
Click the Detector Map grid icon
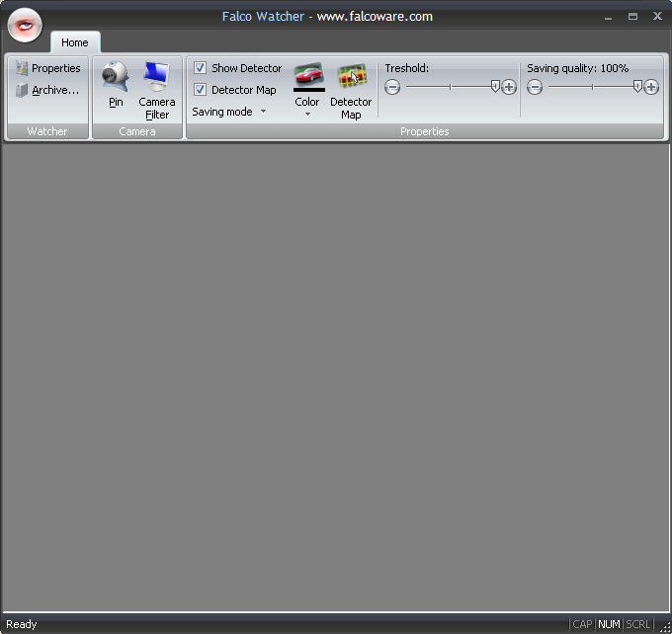coord(351,77)
